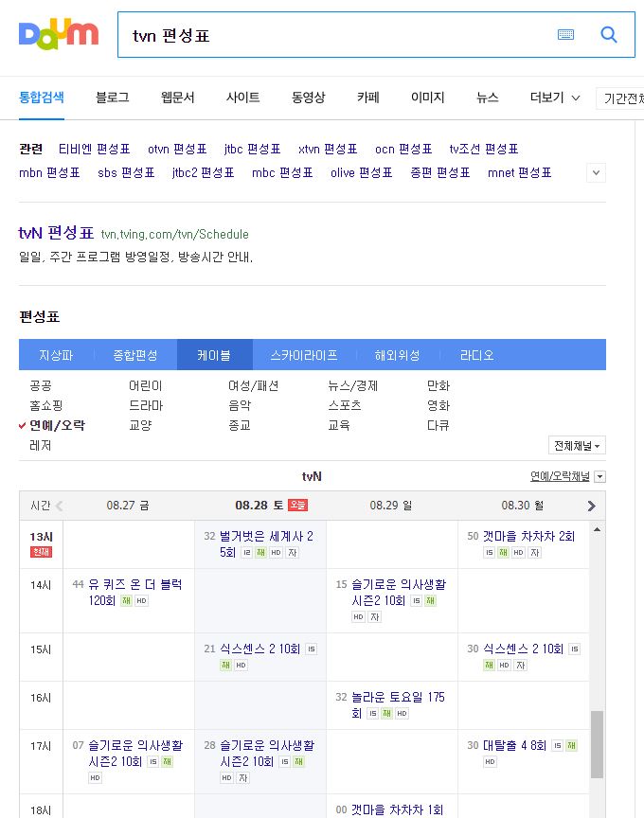644x818 pixels.
Task: Go to next dates arrow
Action: pyautogui.click(x=591, y=506)
